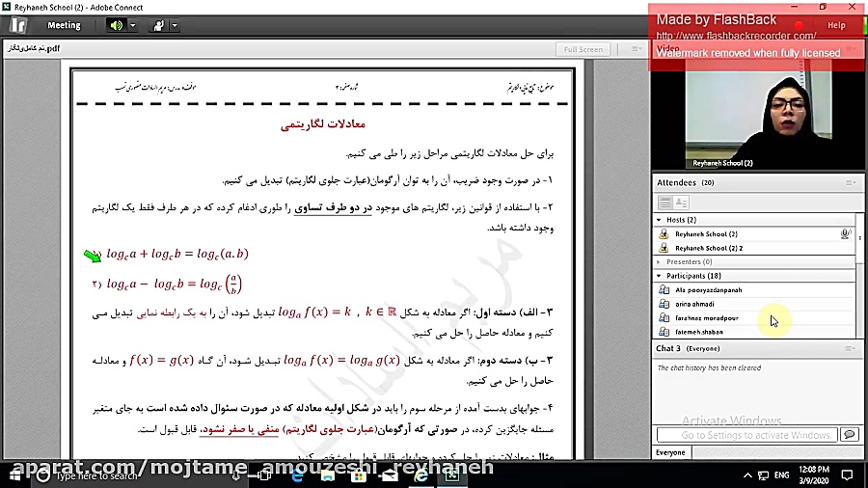Collapse the Participants (18) group
Viewport: 868px width, 488px height.
(659, 276)
